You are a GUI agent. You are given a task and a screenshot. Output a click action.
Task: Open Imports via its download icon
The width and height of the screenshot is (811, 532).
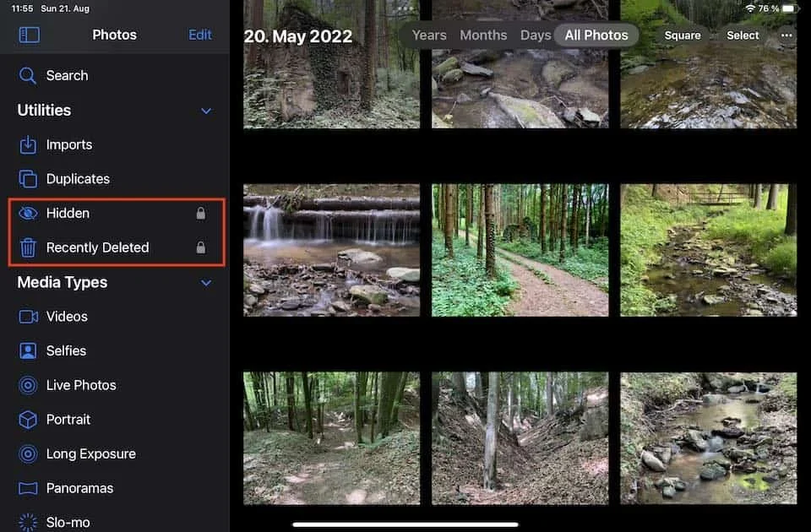point(28,144)
